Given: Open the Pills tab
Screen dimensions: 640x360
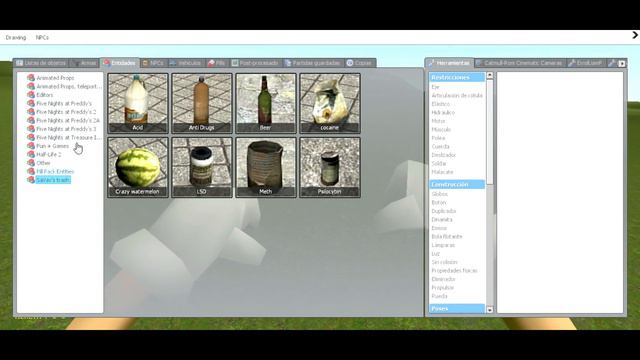Looking at the screenshot, I should click(x=216, y=63).
